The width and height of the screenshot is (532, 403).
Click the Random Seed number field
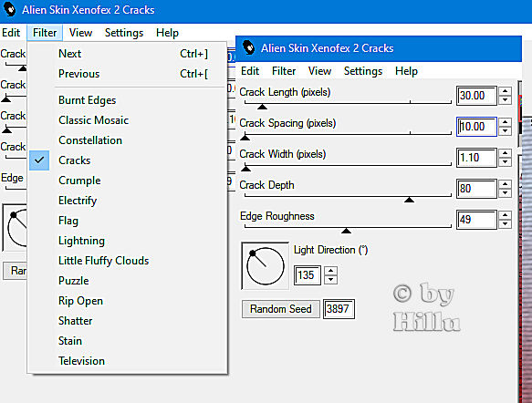tap(339, 309)
